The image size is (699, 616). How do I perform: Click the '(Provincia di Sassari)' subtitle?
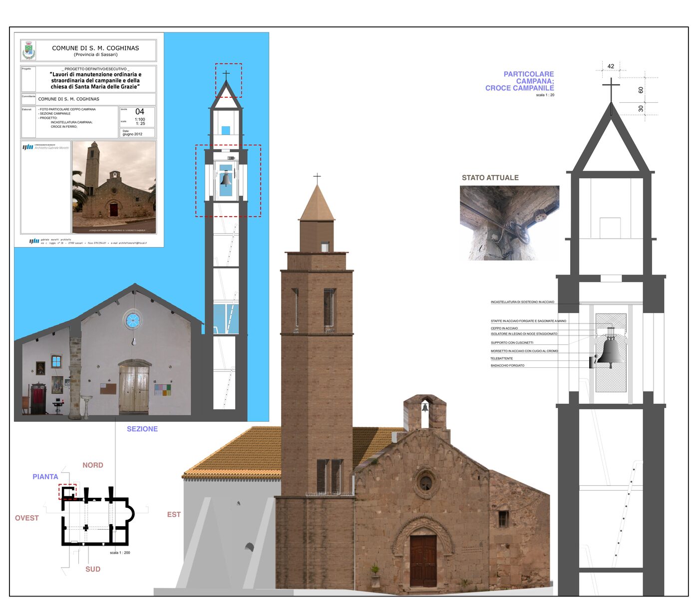95,54
